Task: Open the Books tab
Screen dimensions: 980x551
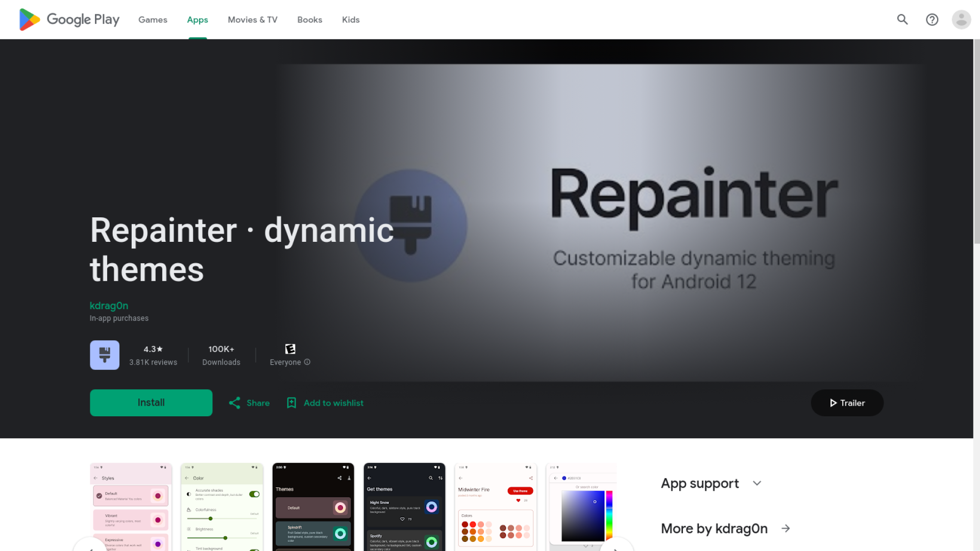Action: [x=309, y=19]
